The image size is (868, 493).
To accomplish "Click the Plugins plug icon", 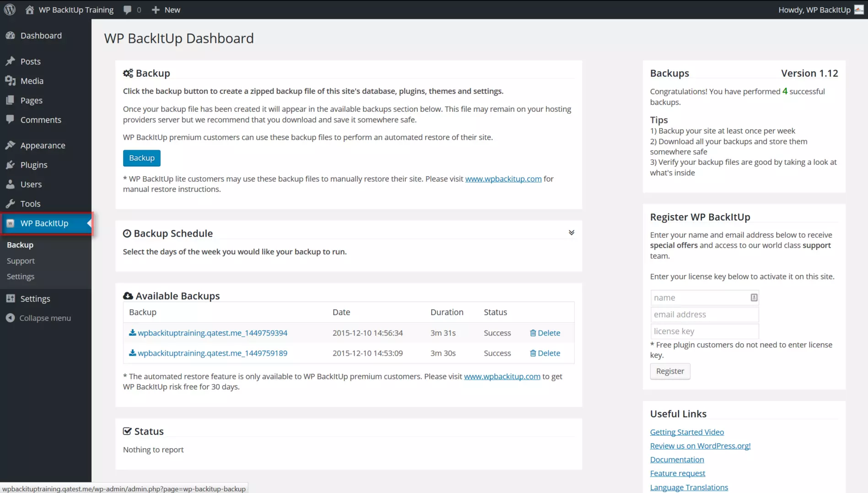I will [11, 165].
